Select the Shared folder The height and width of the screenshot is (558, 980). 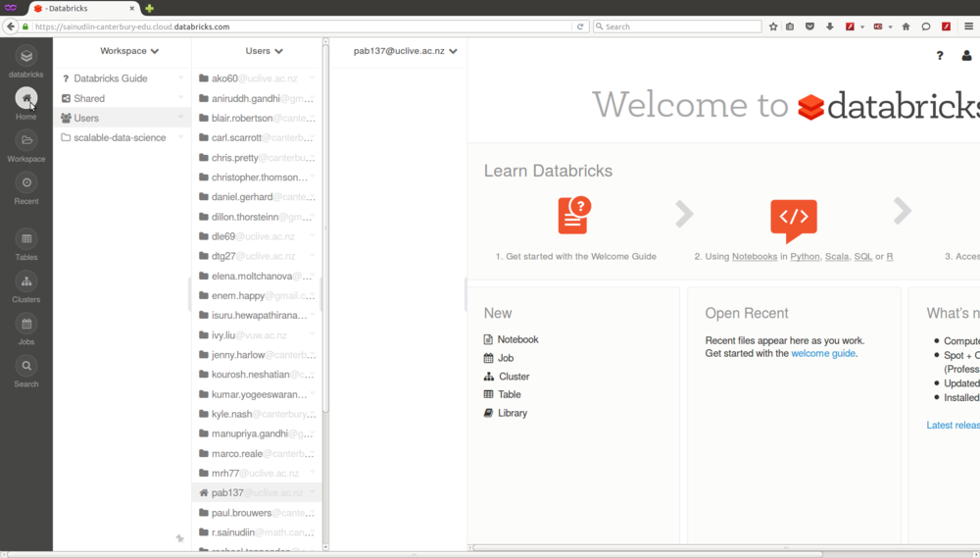pos(122,98)
